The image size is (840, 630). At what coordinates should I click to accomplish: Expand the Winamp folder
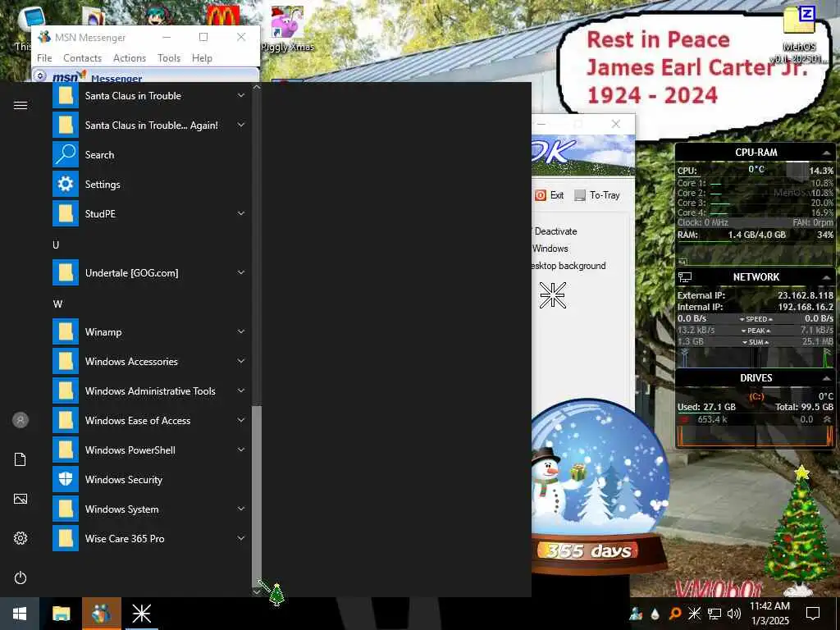click(x=241, y=331)
